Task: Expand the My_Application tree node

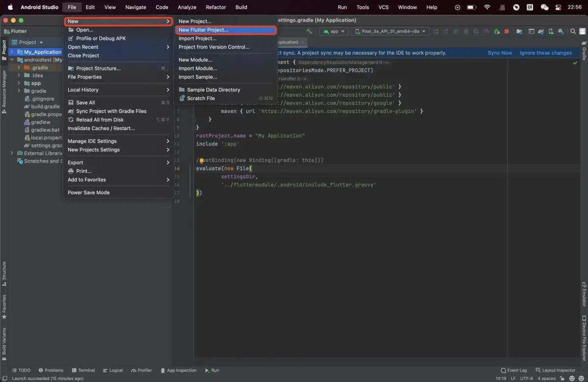Action: pos(12,52)
